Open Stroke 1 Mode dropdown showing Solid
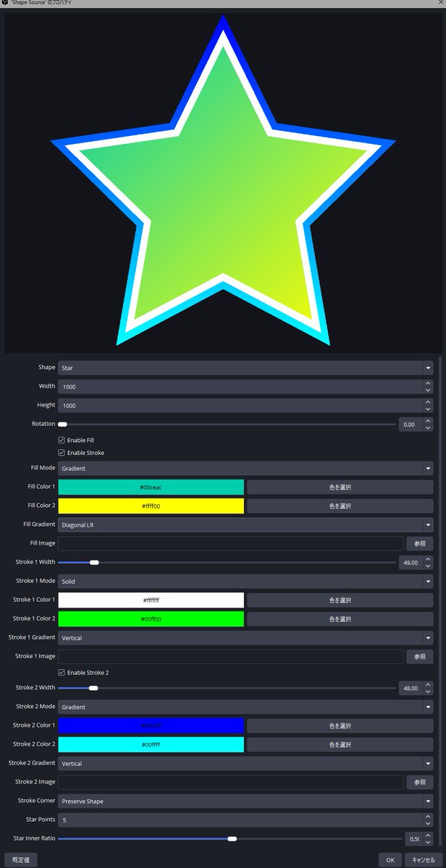 coord(245,581)
